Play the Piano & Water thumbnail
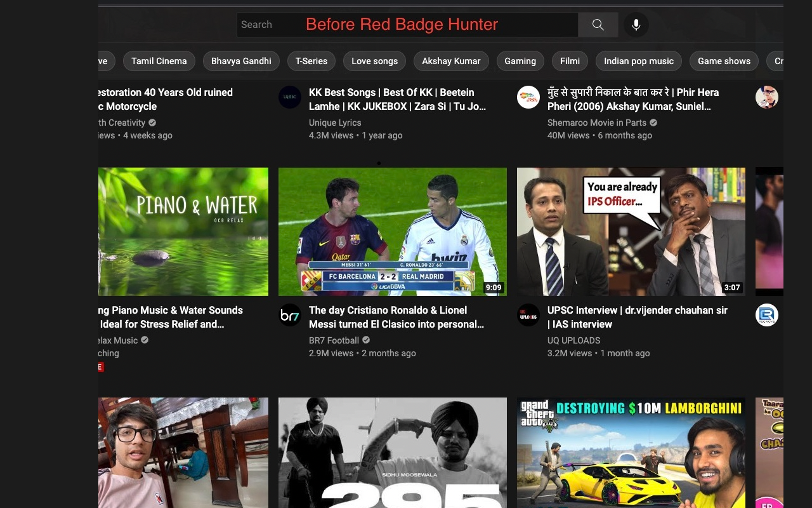 pyautogui.click(x=183, y=232)
